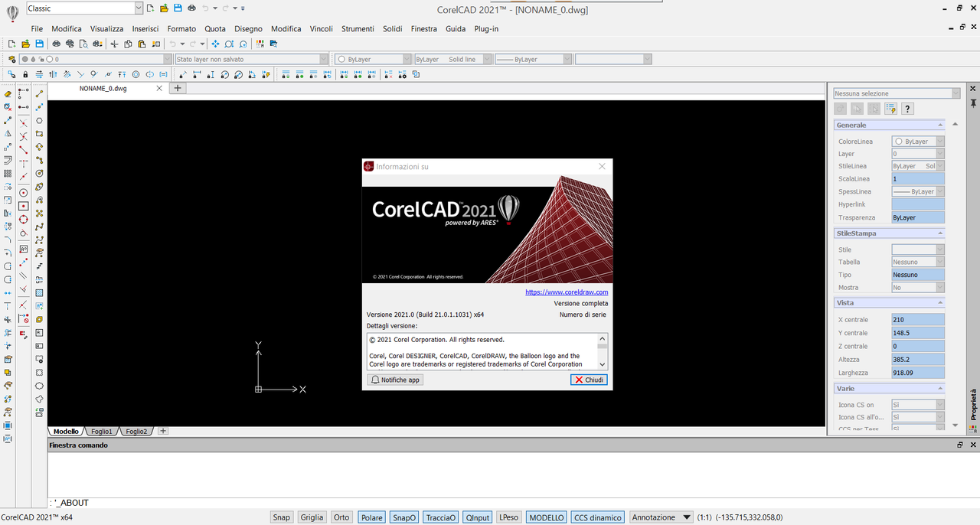Open the Strumenti menu
Screen dimensions: 980x525
[358, 28]
